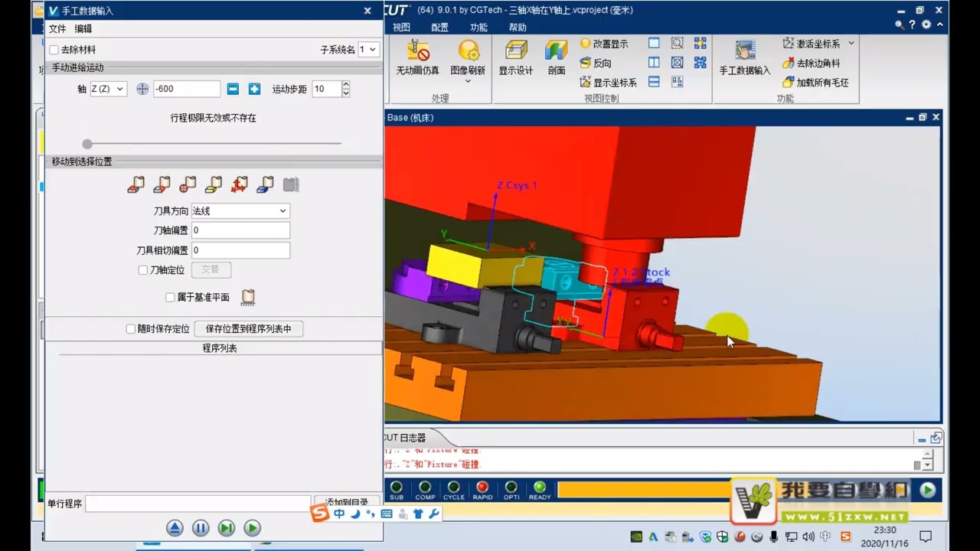Click the third move-to-position icon with the red circle

pos(188,184)
